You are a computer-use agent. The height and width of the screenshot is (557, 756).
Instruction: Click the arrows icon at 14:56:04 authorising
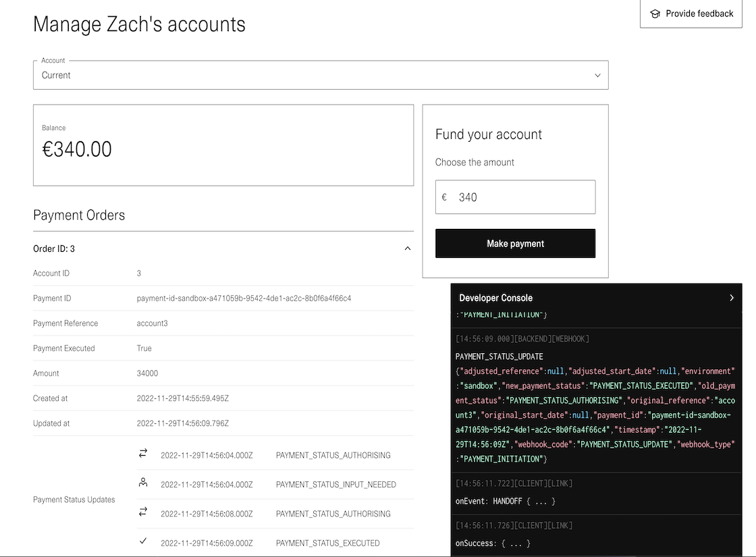[143, 454]
